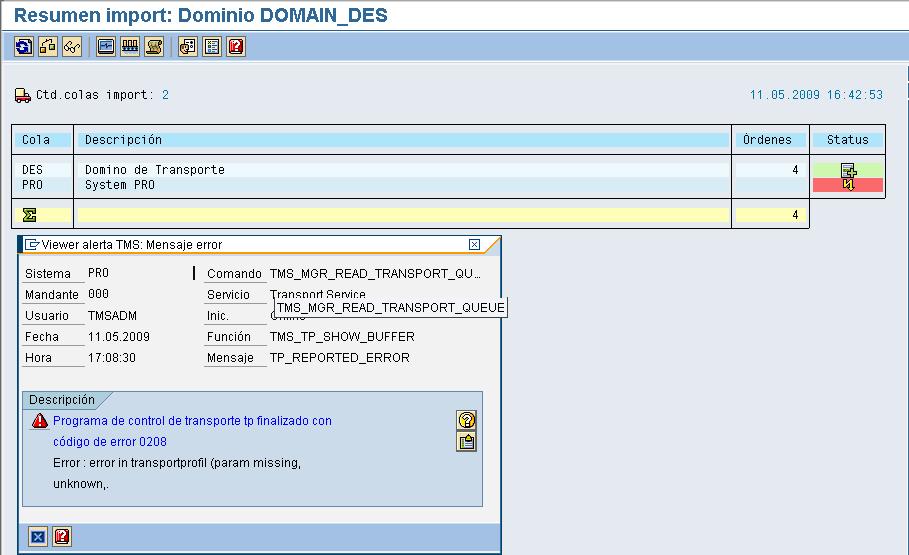Click the import queue icon with four columns
The image size is (909, 555).
click(130, 46)
